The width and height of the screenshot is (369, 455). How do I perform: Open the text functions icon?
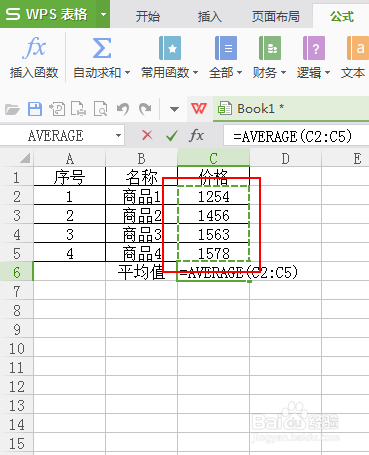tap(358, 48)
